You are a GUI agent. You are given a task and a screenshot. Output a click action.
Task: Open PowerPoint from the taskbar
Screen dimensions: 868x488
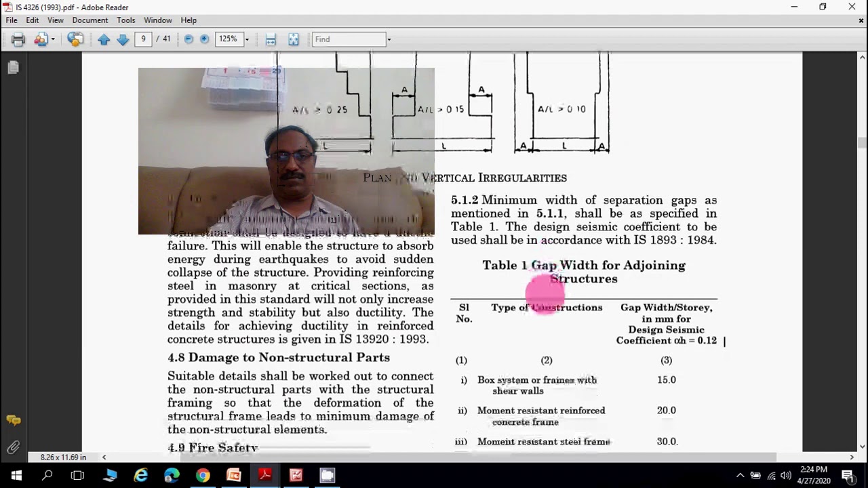click(234, 475)
